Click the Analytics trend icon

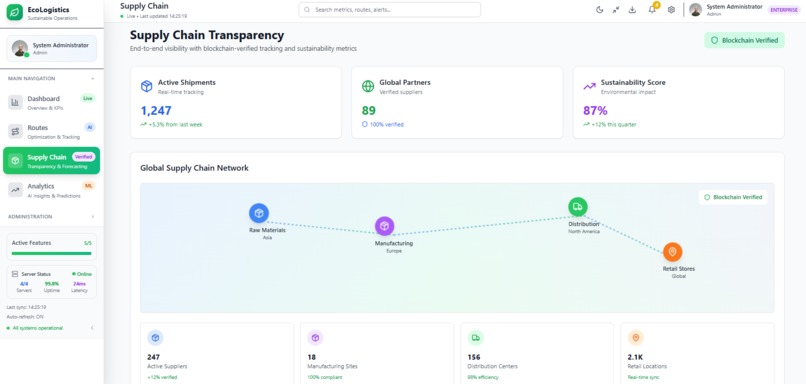click(15, 190)
